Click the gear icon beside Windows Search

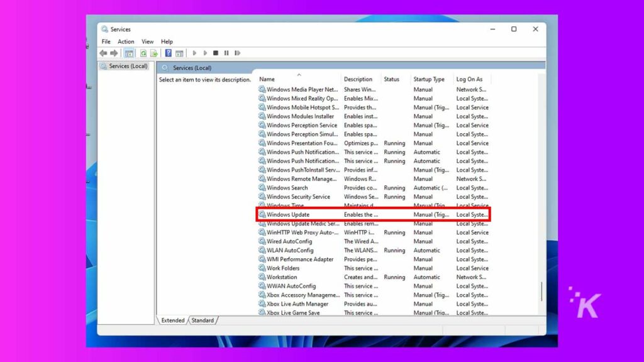(262, 187)
